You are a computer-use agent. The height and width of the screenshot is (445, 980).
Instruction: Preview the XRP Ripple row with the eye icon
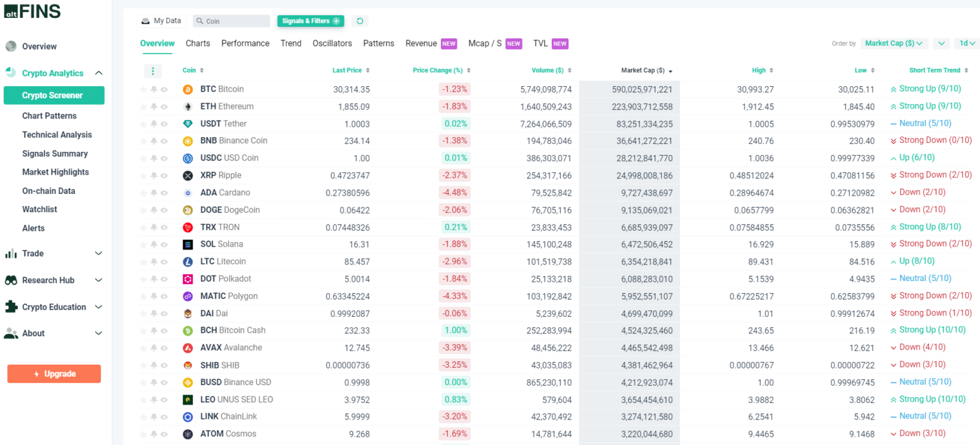point(163,175)
